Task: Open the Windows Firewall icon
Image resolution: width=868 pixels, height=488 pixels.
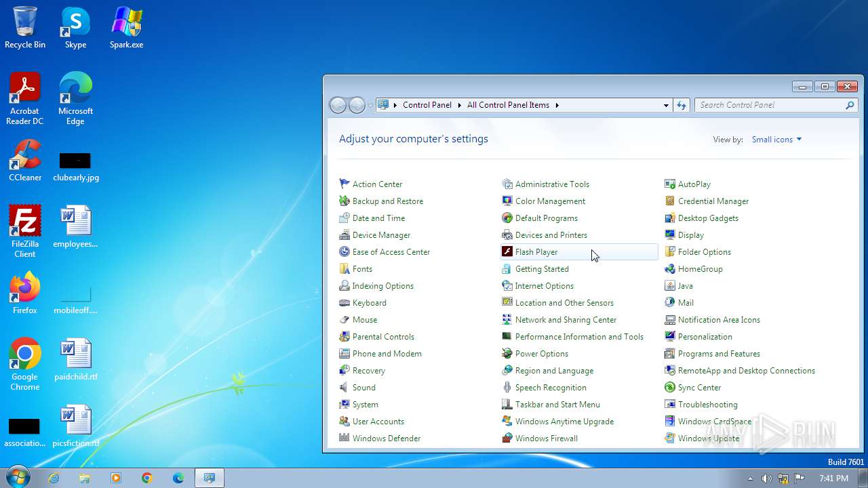Action: click(507, 439)
